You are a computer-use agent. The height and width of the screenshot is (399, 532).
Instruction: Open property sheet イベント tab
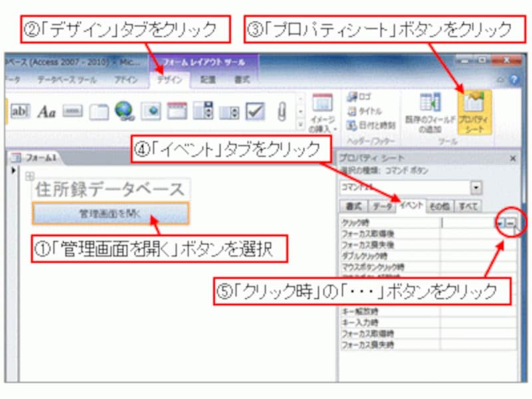(x=411, y=205)
